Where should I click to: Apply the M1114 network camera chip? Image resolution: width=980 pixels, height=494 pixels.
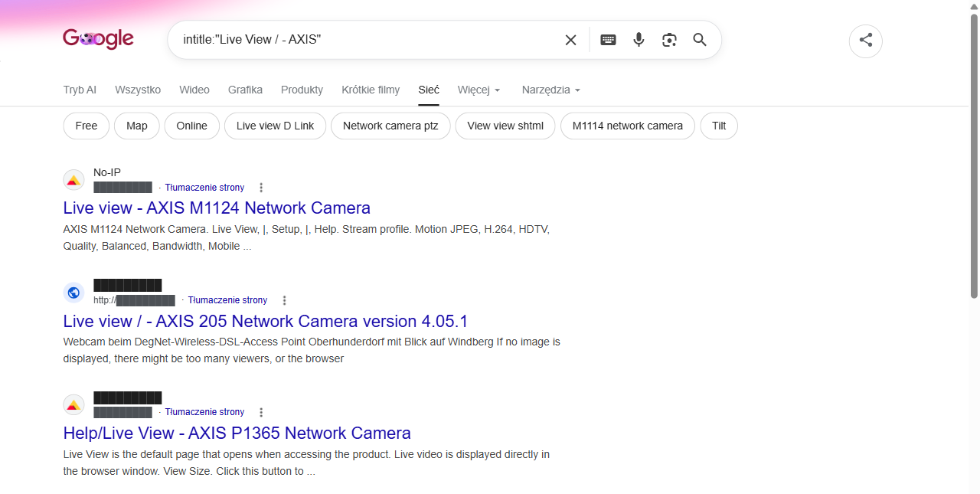point(628,126)
